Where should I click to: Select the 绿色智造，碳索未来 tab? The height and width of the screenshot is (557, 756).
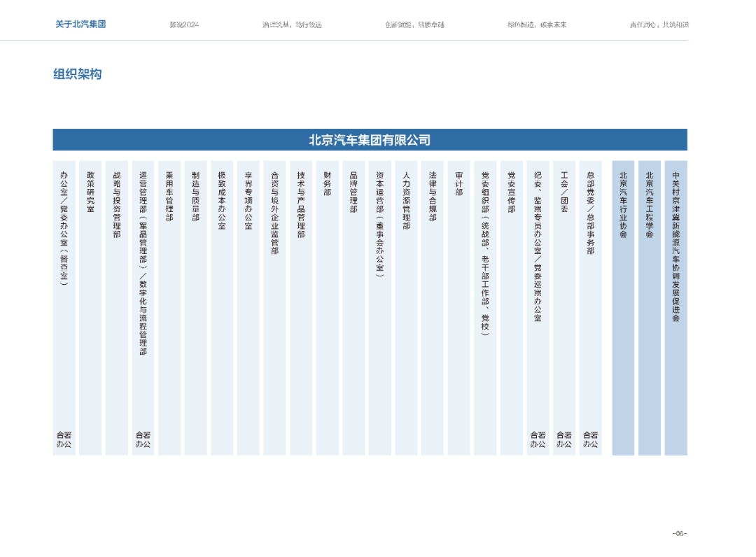click(537, 24)
